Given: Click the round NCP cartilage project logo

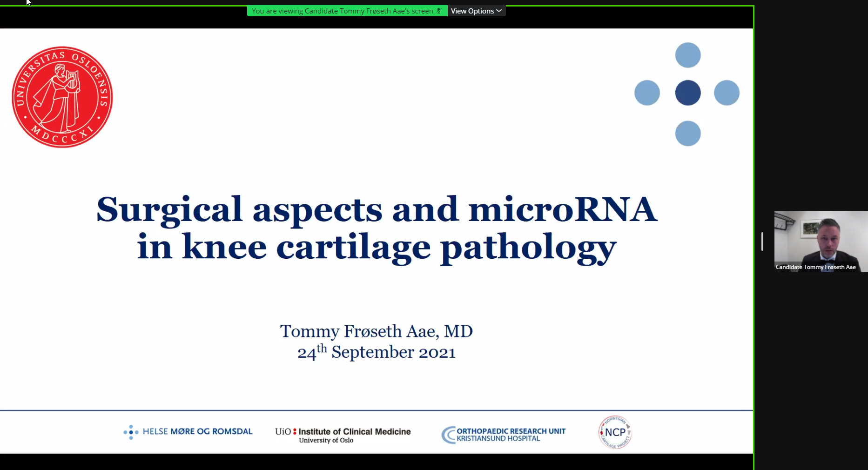Looking at the screenshot, I should pos(615,432).
